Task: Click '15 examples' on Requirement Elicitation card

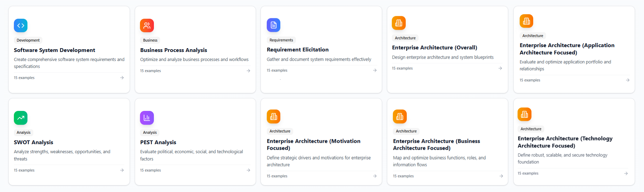Action: 277,70
